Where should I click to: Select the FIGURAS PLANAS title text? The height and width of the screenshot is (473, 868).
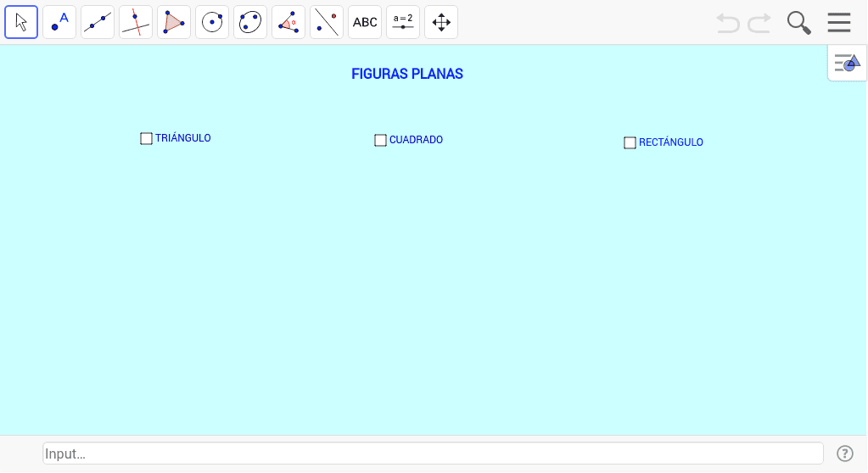407,74
